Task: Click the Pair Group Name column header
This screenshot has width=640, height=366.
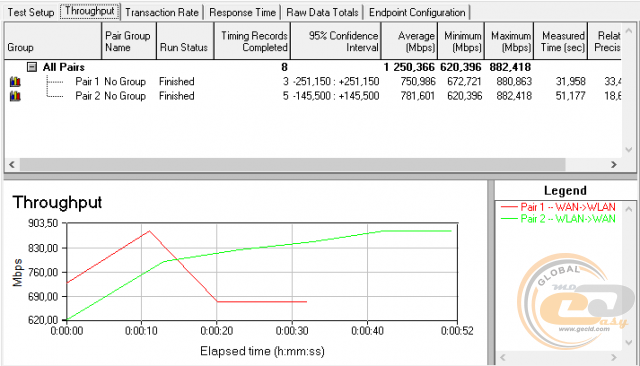Action: (x=129, y=41)
